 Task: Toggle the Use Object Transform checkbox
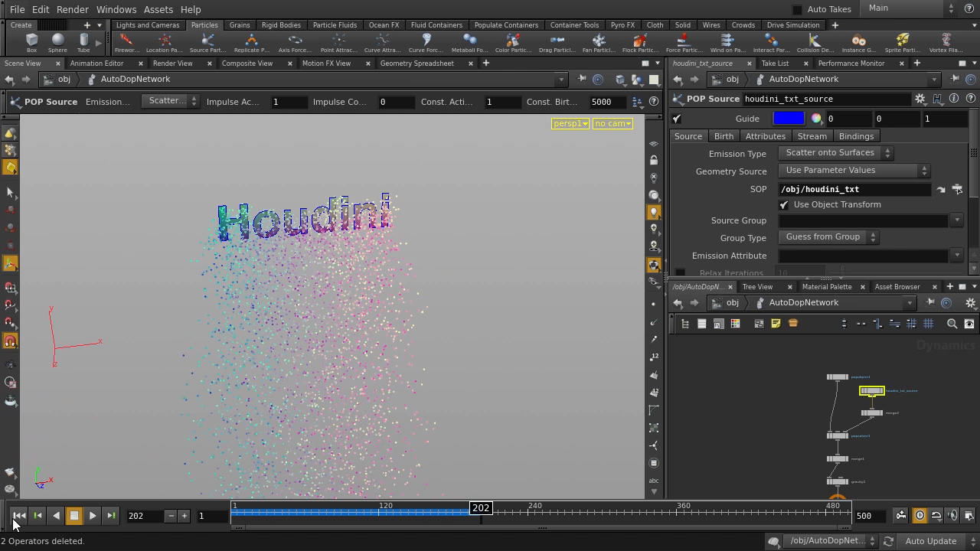click(783, 204)
